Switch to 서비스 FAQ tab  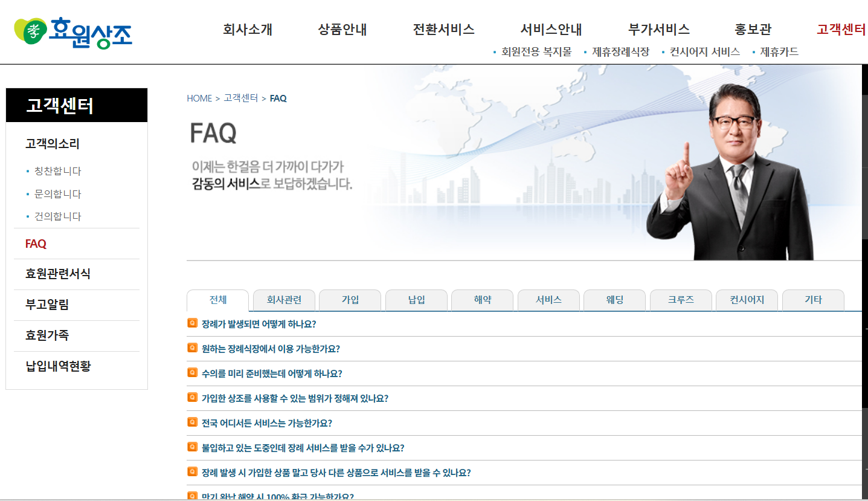pos(548,300)
